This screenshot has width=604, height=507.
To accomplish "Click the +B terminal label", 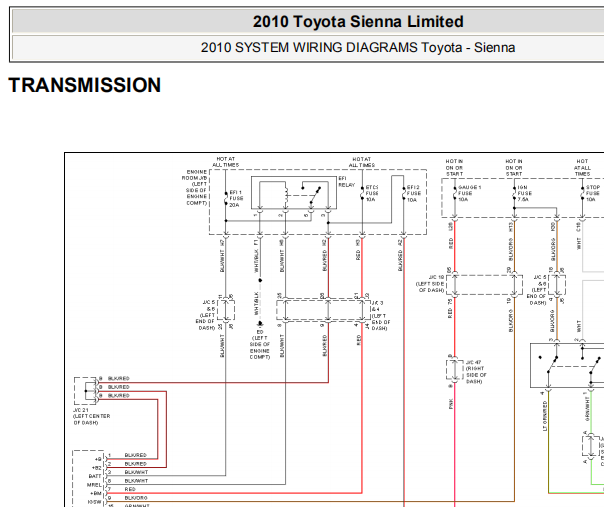I will (98, 459).
